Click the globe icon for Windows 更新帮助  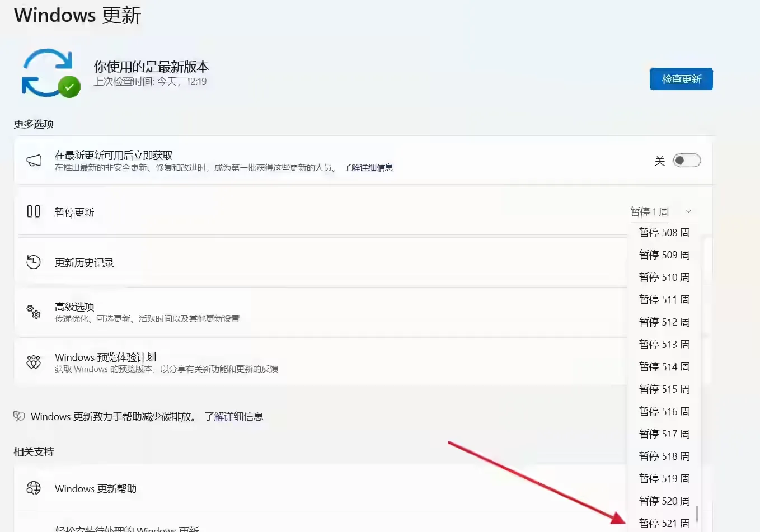34,488
